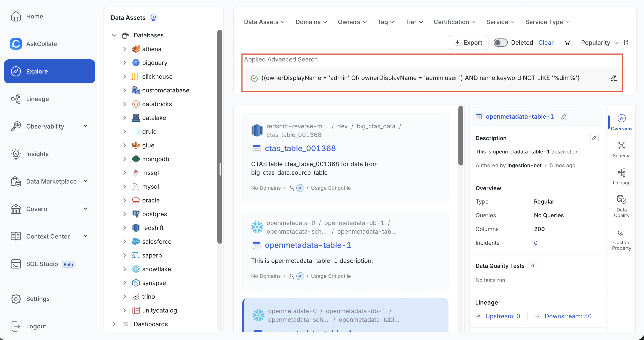Collapse the Databases tree node
Screen dimensions: 644x340
coord(114,35)
